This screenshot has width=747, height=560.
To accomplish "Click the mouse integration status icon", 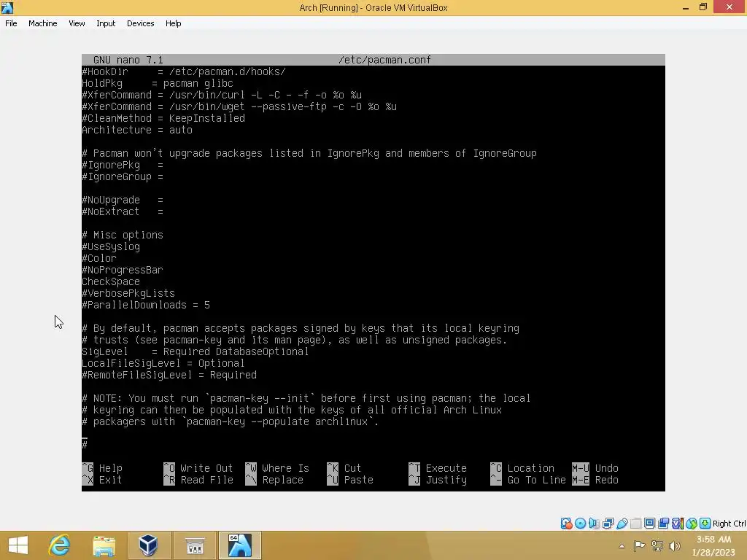I will tap(692, 524).
